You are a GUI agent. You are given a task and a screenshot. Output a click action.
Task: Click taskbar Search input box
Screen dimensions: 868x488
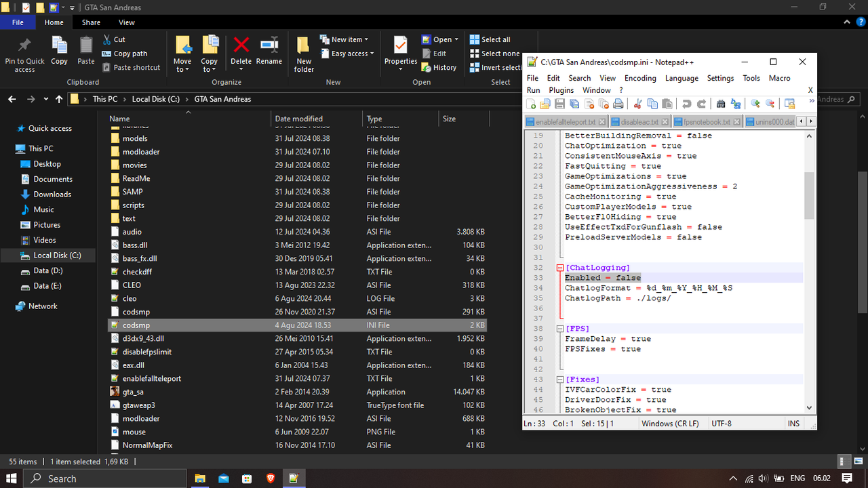(105, 479)
